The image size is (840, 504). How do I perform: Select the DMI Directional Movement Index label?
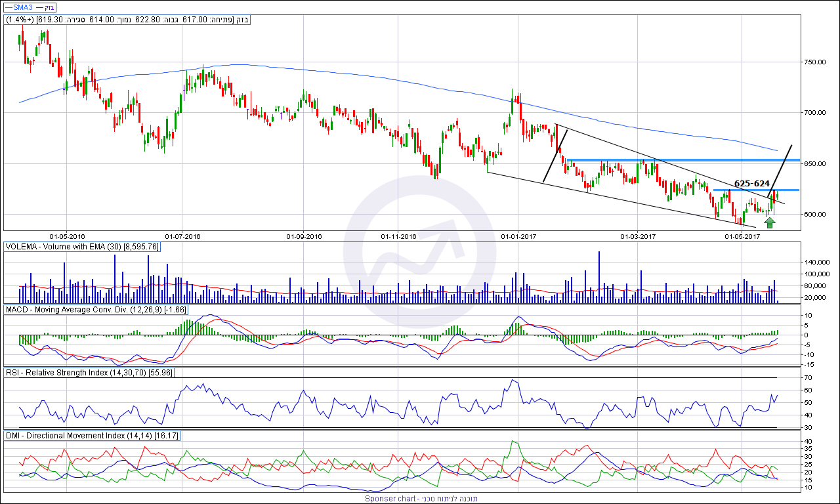(x=91, y=436)
